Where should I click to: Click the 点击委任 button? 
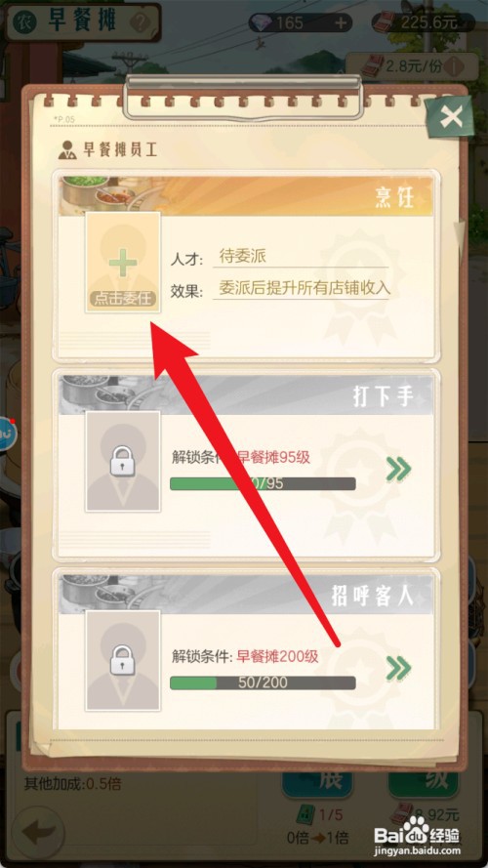point(122,299)
